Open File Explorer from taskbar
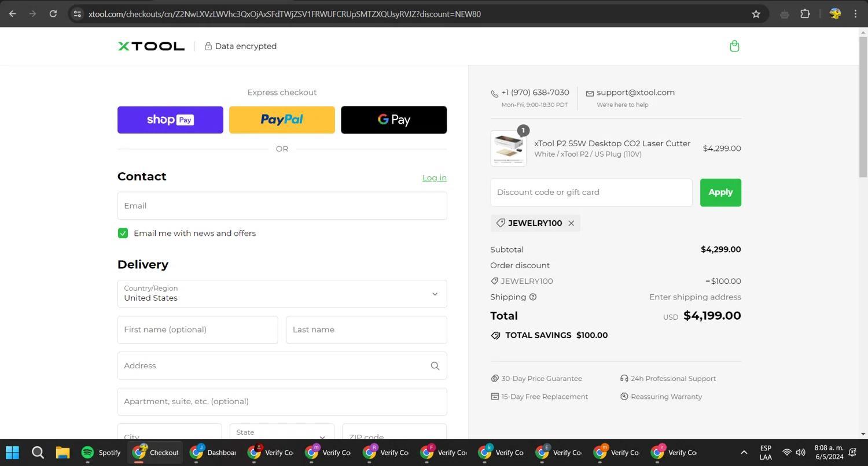868x466 pixels. pyautogui.click(x=62, y=452)
